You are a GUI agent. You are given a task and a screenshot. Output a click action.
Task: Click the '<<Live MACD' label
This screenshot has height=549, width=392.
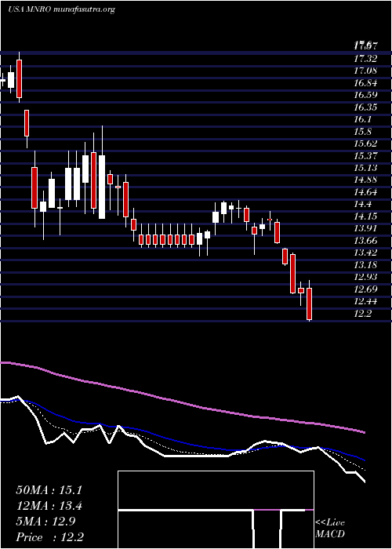[330, 529]
